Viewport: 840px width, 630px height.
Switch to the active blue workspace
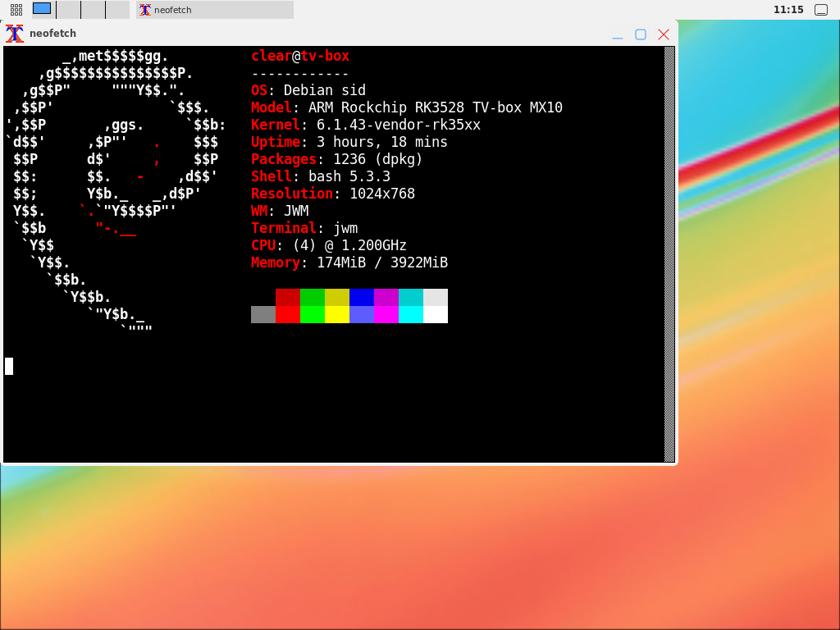click(42, 8)
